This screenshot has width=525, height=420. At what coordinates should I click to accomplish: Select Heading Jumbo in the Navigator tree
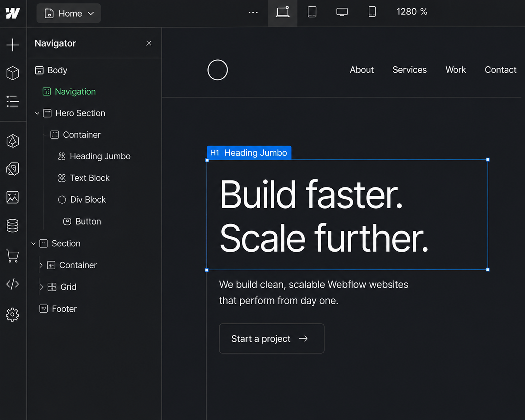coord(94,156)
